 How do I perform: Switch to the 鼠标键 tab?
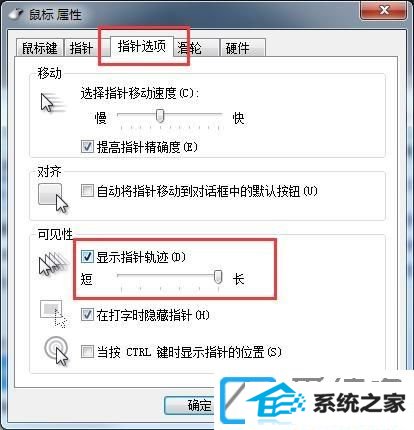pyautogui.click(x=40, y=48)
